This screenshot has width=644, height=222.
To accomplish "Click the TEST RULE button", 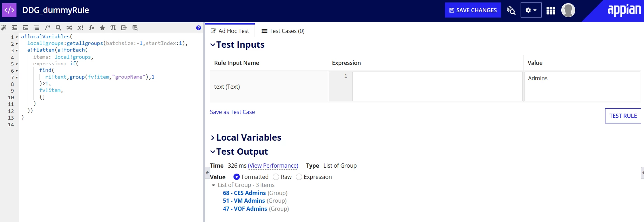I will point(623,116).
